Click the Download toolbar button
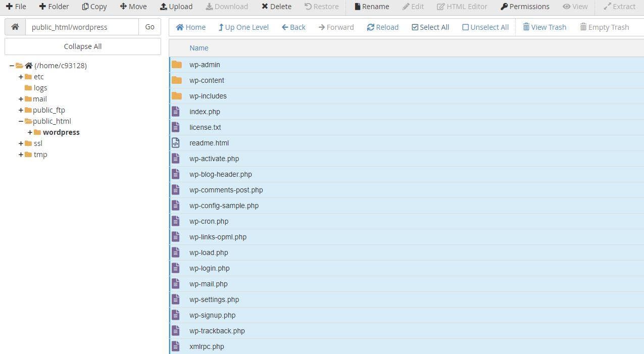The image size is (644, 354). click(x=227, y=7)
